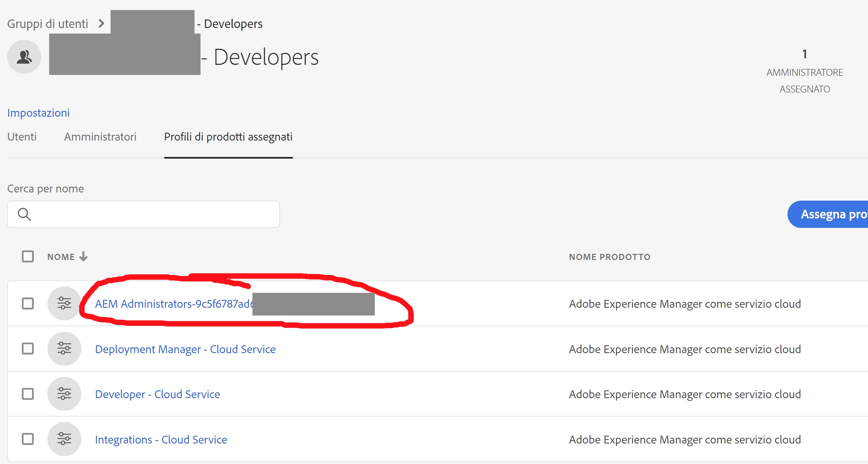Click the Integrations - Cloud Service sliders icon

pos(64,439)
